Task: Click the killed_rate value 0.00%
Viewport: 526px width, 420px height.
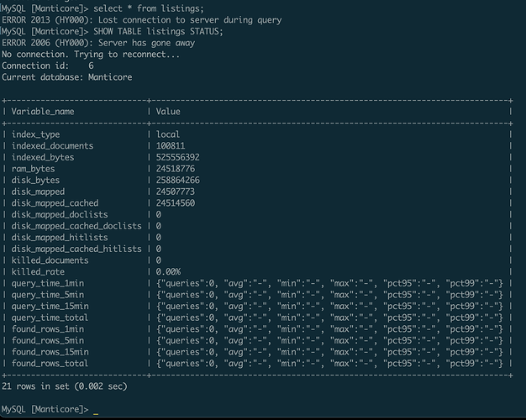Action: point(168,271)
